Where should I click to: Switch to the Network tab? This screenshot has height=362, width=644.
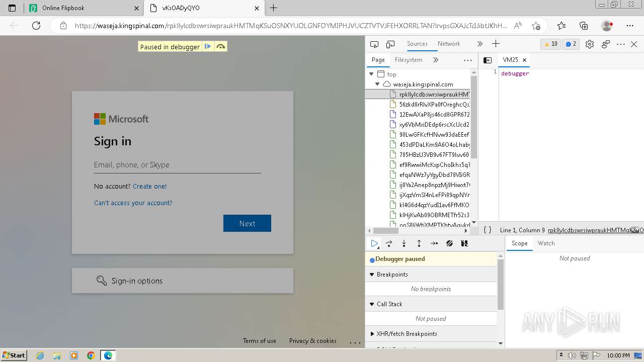[x=449, y=44]
